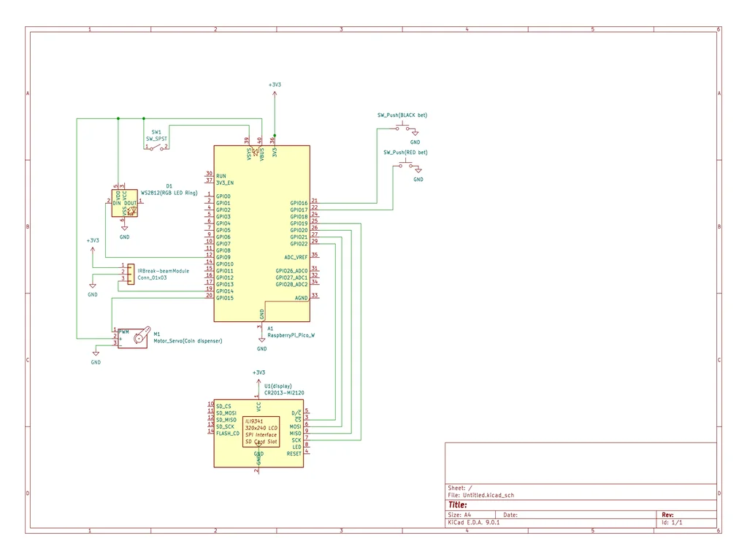Click the ADC_VREF pin label

(x=296, y=257)
